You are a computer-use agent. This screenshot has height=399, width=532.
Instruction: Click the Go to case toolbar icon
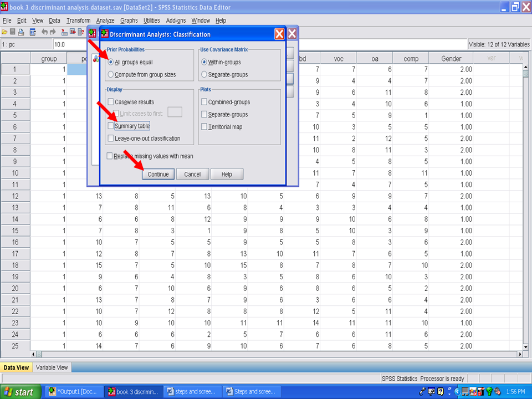tap(64, 32)
